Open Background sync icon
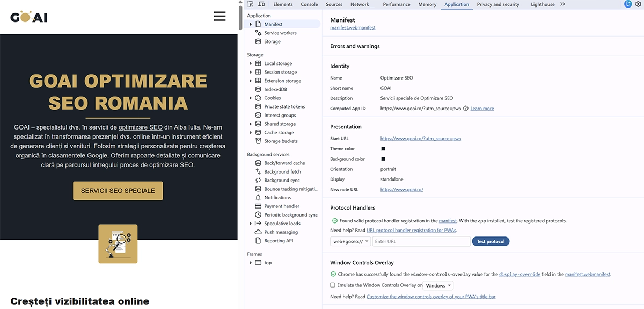 pos(258,180)
